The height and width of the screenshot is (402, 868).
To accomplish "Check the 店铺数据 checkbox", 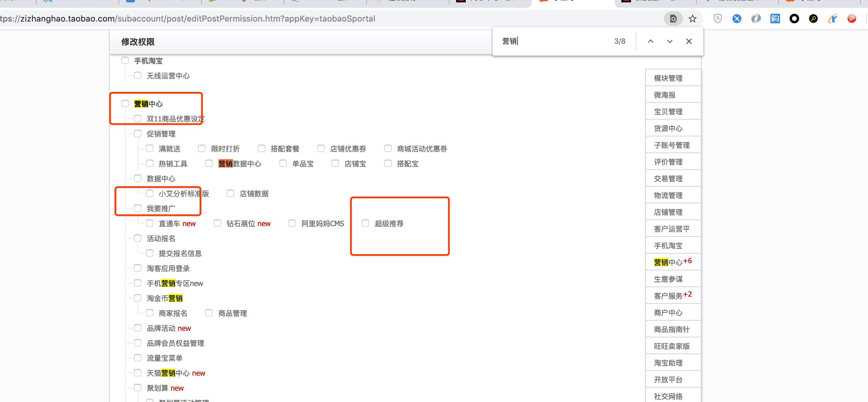I will tap(230, 193).
